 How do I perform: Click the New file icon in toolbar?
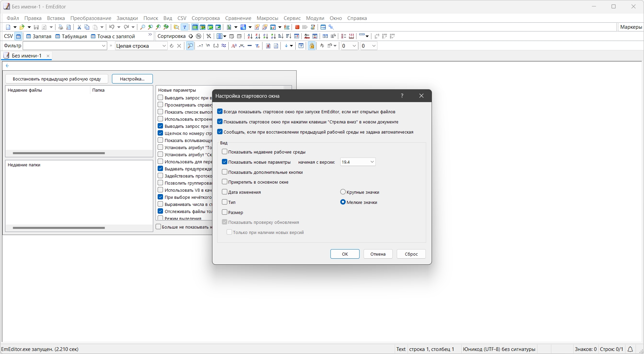8,27
